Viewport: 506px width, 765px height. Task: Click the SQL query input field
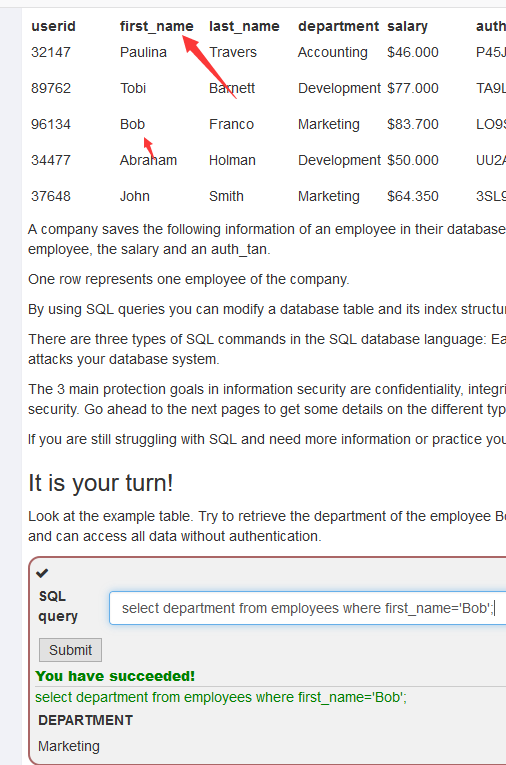click(307, 608)
